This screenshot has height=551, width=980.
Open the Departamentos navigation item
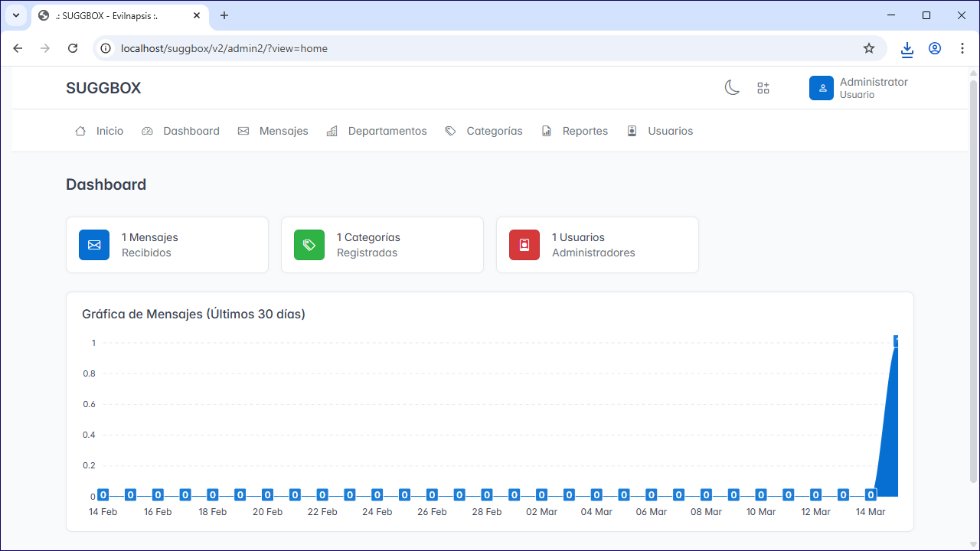(377, 131)
